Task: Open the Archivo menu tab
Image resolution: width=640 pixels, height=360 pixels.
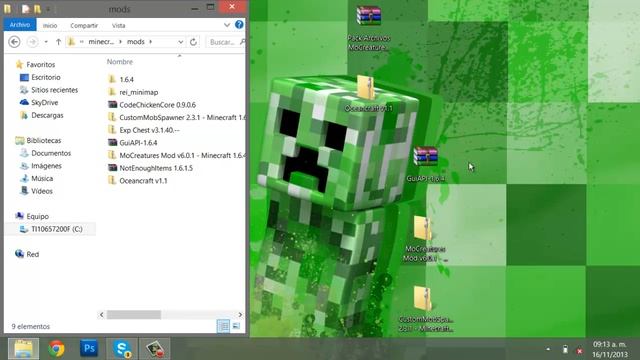Action: pos(20,25)
